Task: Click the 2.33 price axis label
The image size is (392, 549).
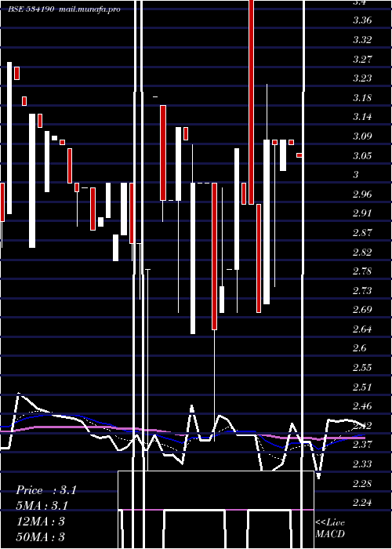Action: click(362, 464)
